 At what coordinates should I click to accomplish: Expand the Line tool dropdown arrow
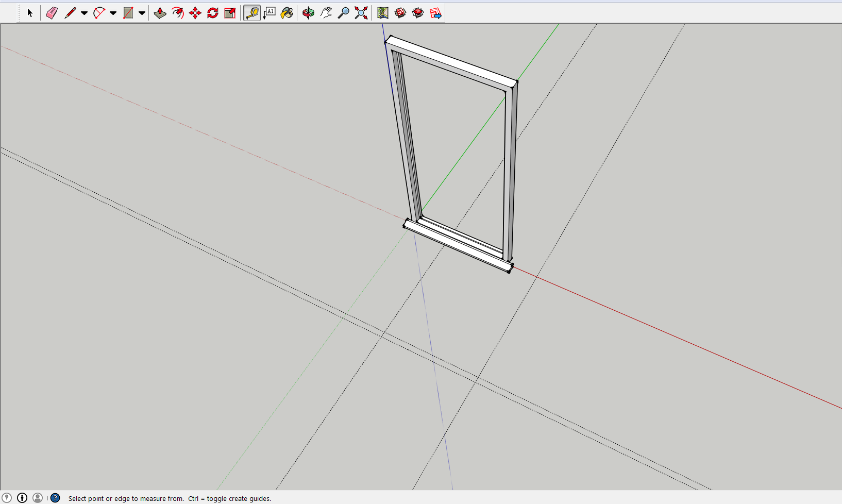click(x=84, y=13)
